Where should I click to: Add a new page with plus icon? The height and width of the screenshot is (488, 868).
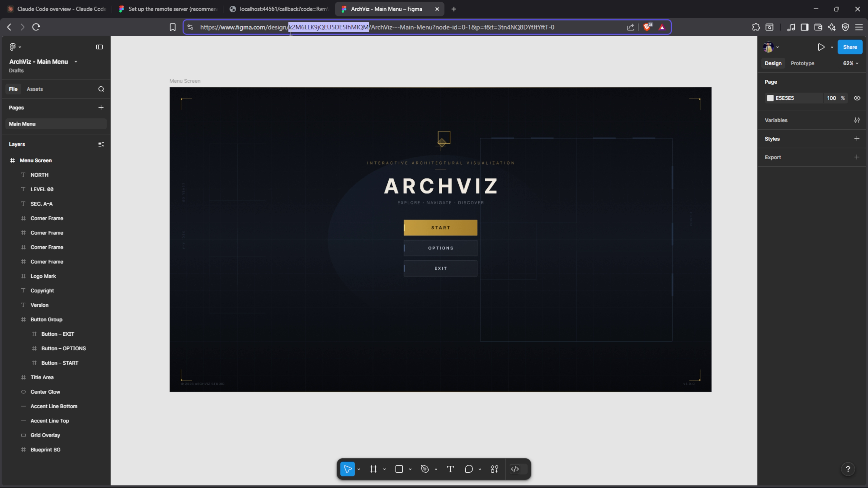tap(101, 108)
